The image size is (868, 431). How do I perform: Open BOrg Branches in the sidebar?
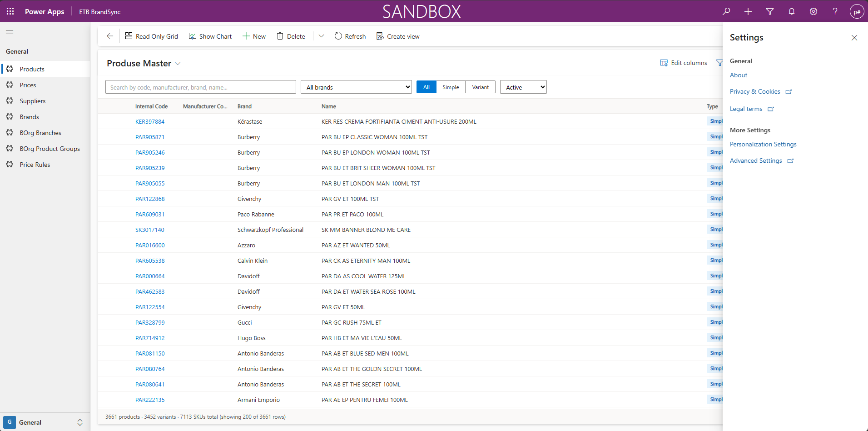(45, 133)
